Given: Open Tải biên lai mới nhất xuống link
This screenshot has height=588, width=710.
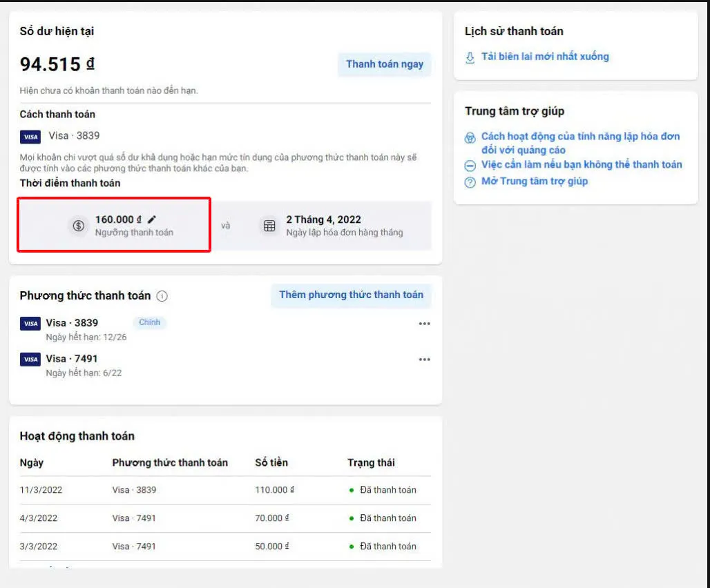Looking at the screenshot, I should (545, 57).
